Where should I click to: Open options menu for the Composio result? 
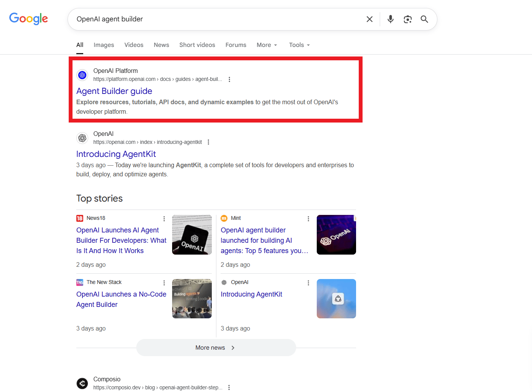pos(229,387)
